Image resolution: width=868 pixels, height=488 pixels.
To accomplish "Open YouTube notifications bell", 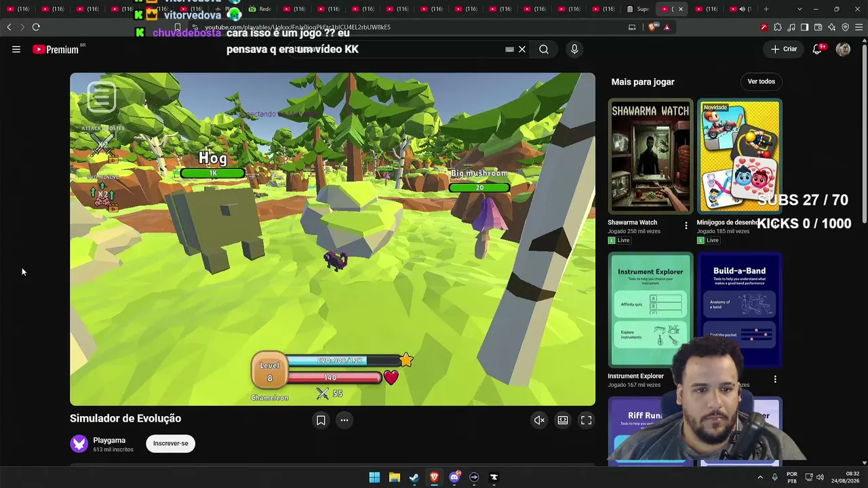I will tap(818, 49).
